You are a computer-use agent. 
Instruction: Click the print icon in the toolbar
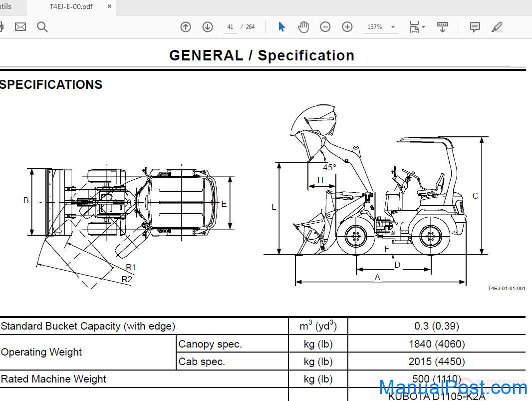(1, 27)
